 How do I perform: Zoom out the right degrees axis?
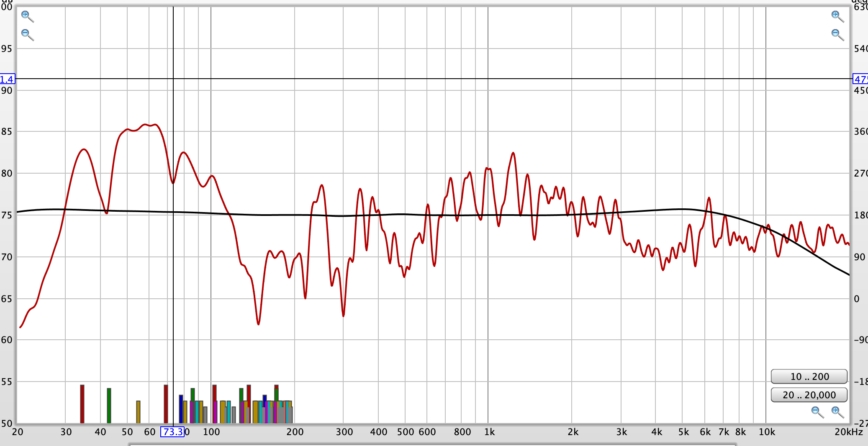tap(837, 34)
